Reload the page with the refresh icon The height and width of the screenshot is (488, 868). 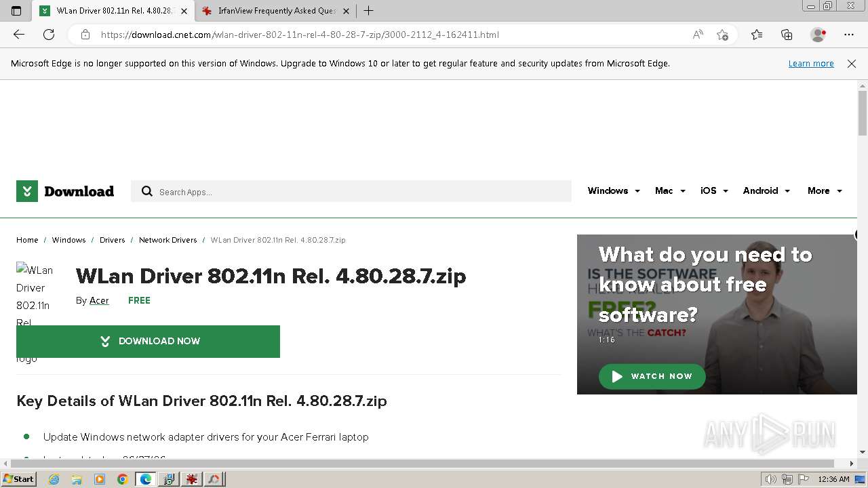coord(49,35)
